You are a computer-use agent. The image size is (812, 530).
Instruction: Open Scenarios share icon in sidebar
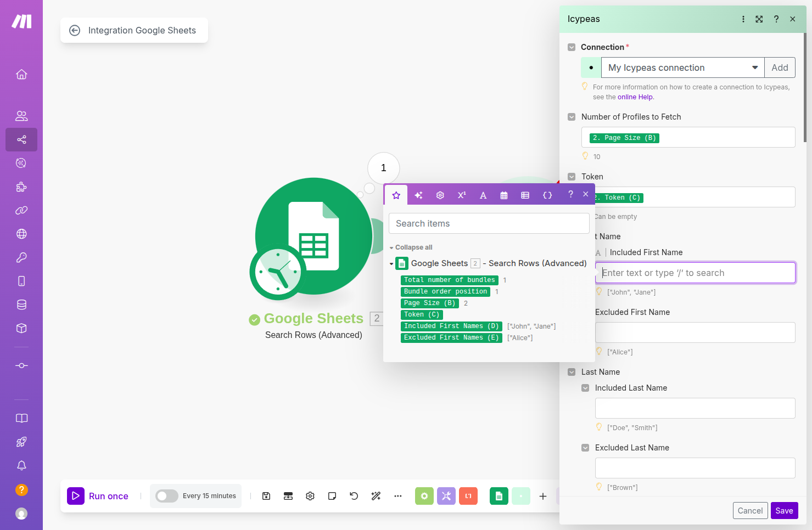[21, 139]
